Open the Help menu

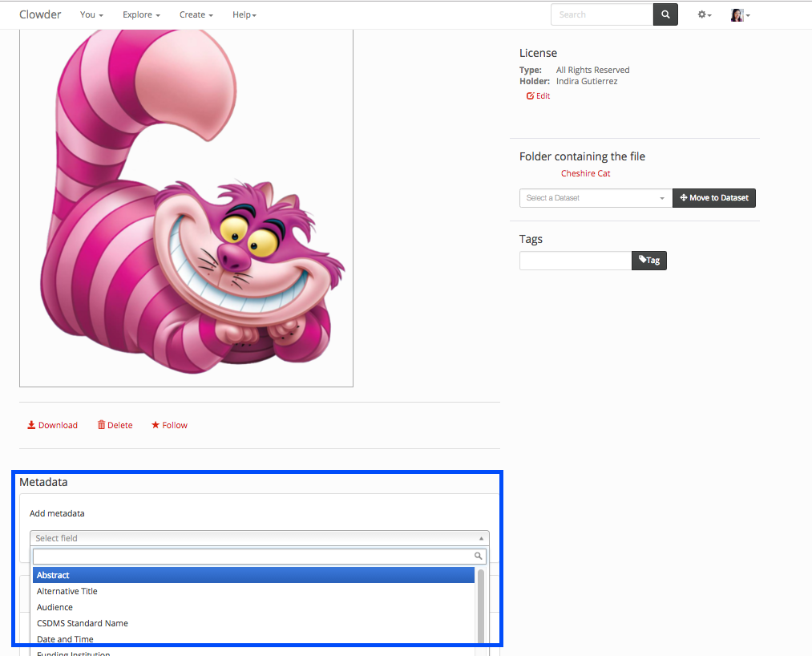(x=244, y=15)
